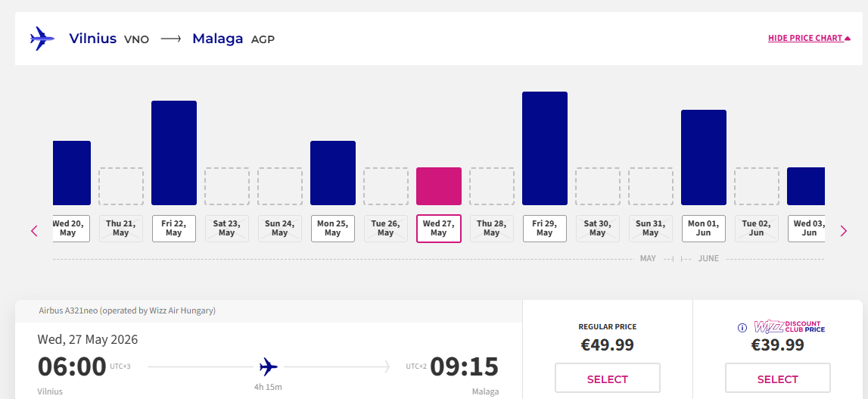Screen dimensions: 868x399
Task: Click the airplane icon beside Vilnius
Action: coord(42,39)
